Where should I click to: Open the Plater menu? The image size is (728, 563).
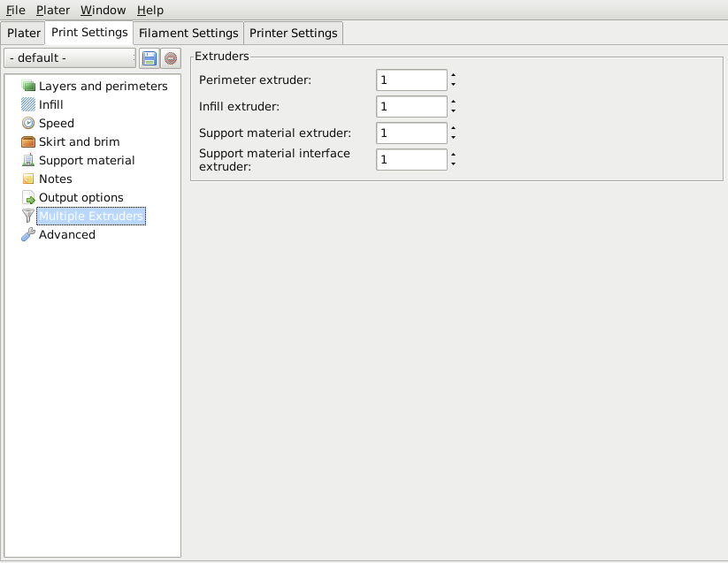(x=53, y=11)
